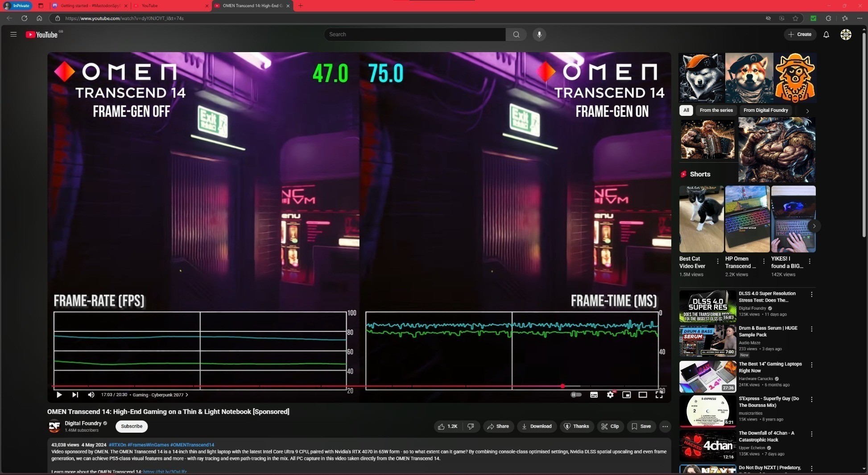Open the Digital Foundry channel name link

(x=83, y=423)
